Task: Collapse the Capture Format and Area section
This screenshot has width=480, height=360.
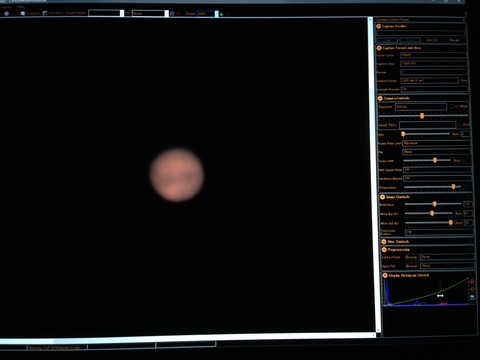Action: click(379, 48)
